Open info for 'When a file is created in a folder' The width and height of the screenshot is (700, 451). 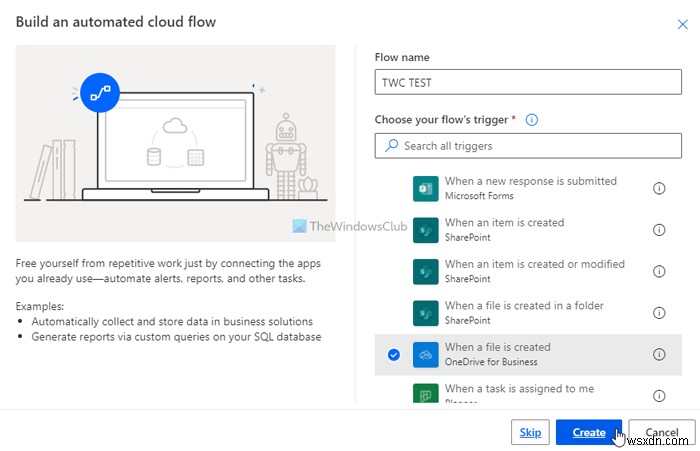point(659,313)
